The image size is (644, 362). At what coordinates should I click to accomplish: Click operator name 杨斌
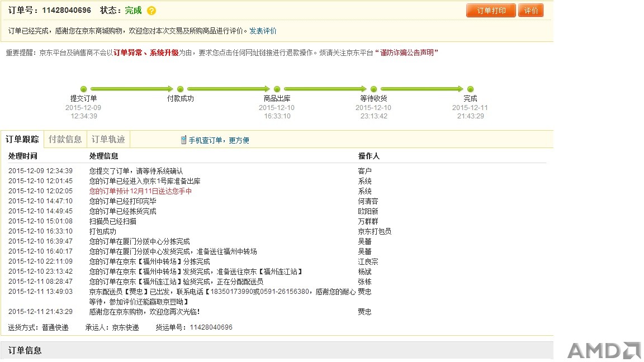pyautogui.click(x=364, y=271)
